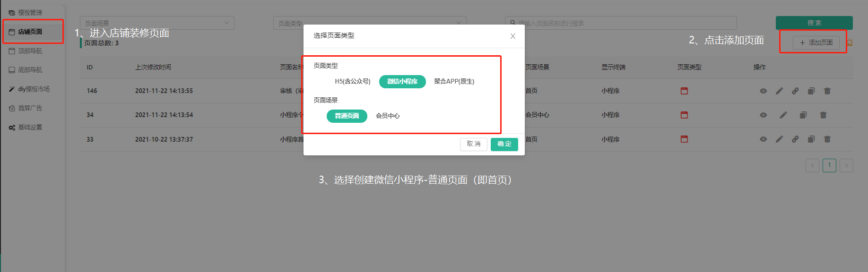Screen dimensions: 868x272
Task: Go to previous page of results
Action: pos(812,165)
